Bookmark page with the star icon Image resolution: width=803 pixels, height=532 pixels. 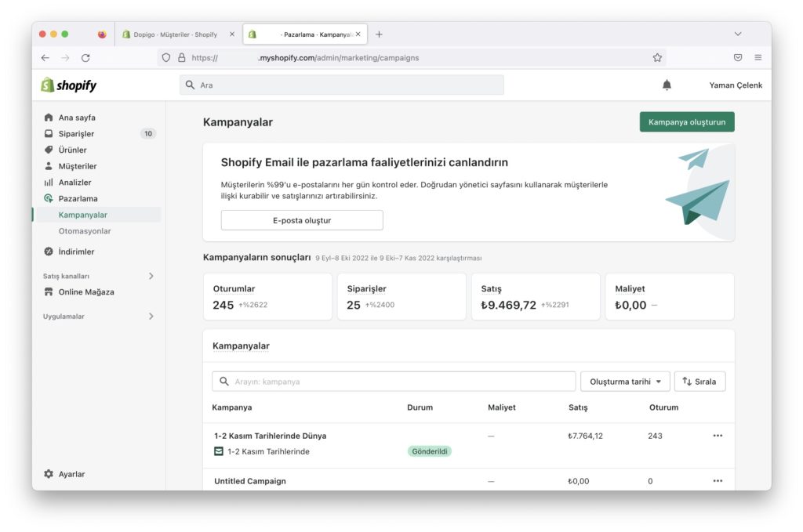657,58
